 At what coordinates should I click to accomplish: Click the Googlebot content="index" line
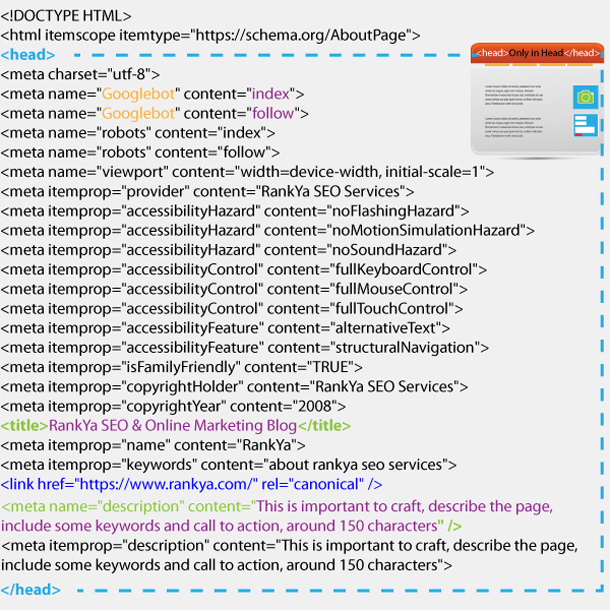152,94
